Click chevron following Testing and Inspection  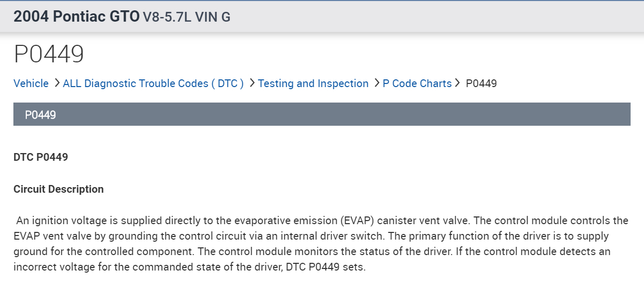376,83
